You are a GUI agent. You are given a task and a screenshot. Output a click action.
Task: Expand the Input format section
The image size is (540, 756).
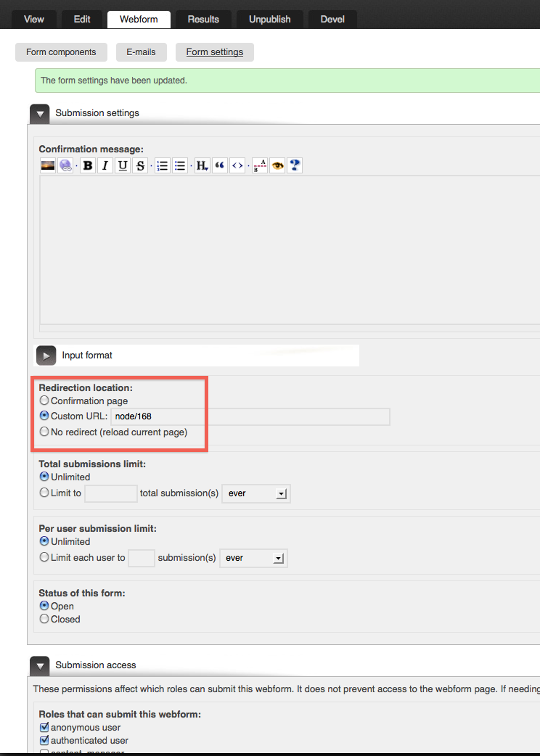click(x=46, y=356)
